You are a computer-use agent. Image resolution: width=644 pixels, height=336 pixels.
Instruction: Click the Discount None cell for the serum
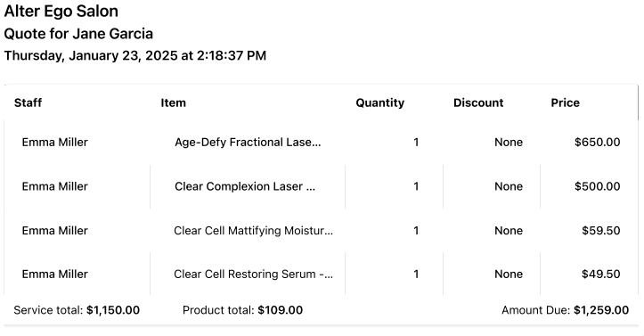[x=509, y=274]
